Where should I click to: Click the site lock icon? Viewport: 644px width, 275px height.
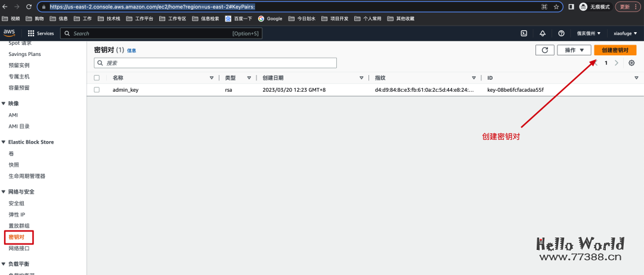click(43, 7)
